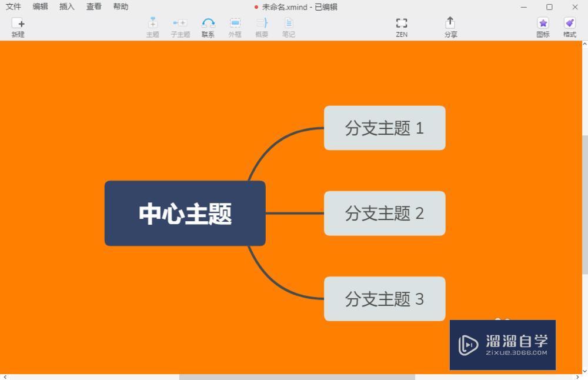Select the 分支主题 3 branch node
The image size is (588, 380).
pyautogui.click(x=385, y=299)
